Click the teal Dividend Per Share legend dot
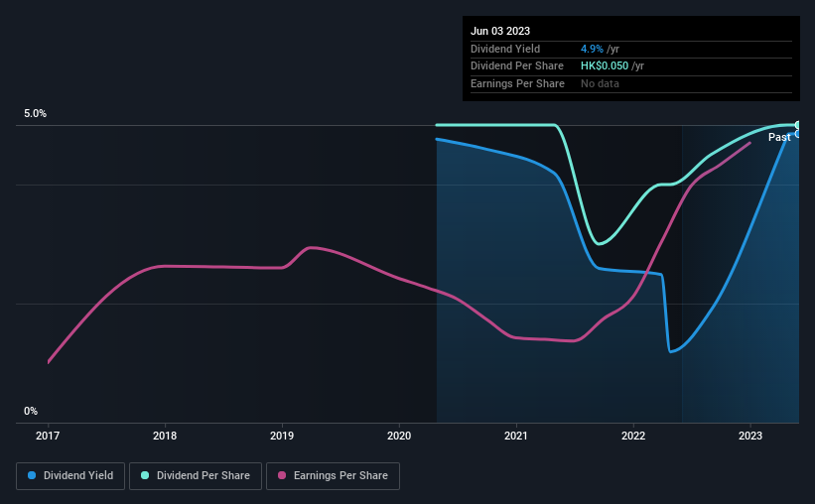The image size is (815, 504). point(145,475)
